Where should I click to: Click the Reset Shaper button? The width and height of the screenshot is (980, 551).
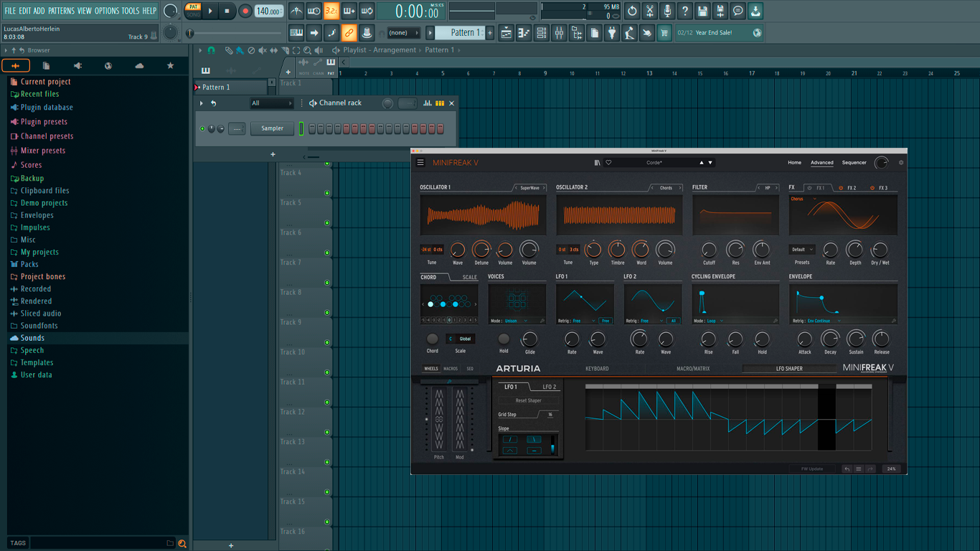pos(529,400)
